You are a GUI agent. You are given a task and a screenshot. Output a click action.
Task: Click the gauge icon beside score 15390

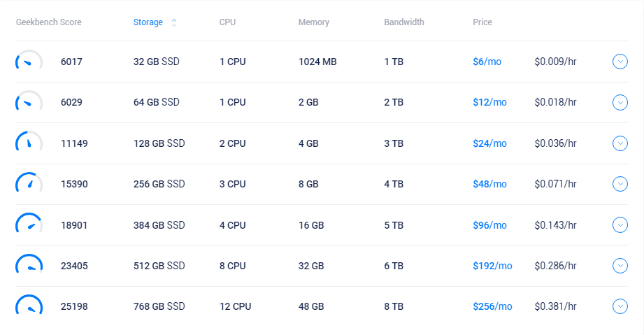29,184
